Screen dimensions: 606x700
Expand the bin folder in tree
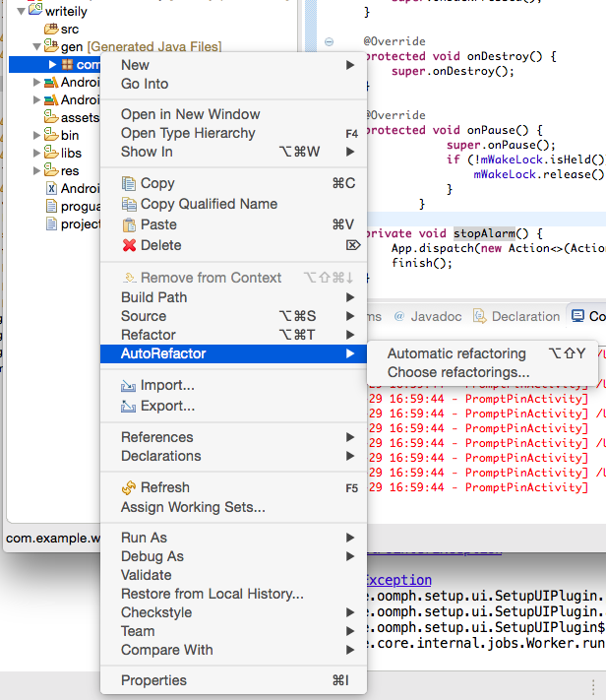coord(37,136)
